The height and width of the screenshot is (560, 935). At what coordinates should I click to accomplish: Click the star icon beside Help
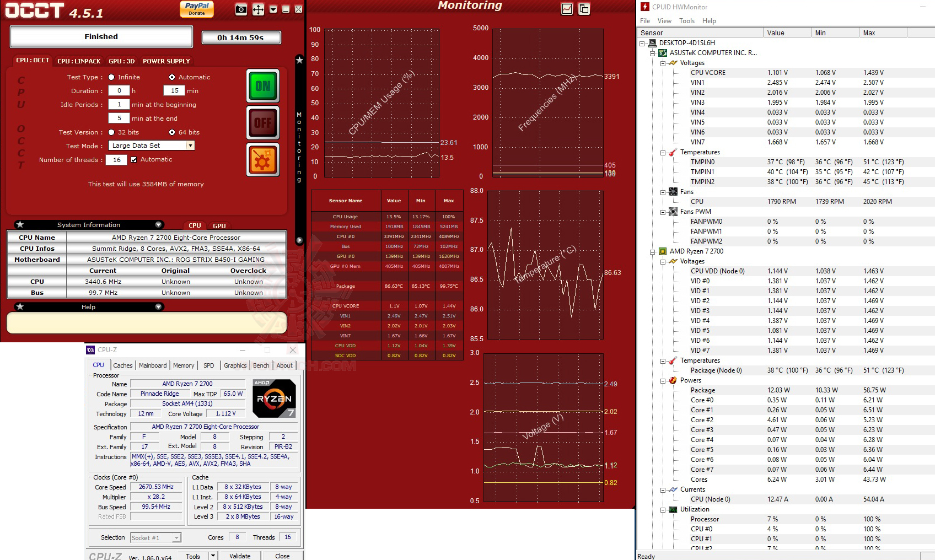coord(20,306)
